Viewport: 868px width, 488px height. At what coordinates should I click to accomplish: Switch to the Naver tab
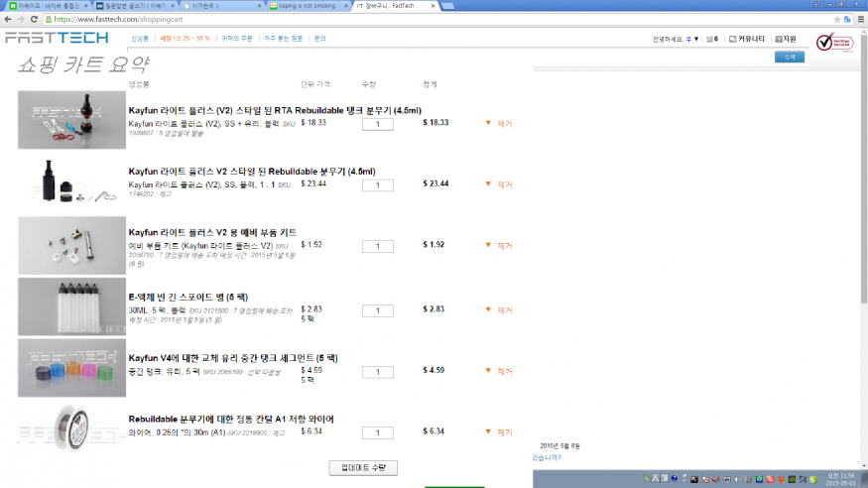[x=47, y=6]
